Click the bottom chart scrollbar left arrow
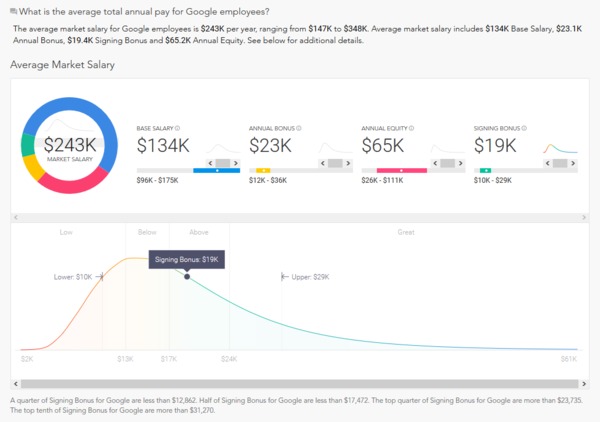This screenshot has height=422, width=600. 16,384
